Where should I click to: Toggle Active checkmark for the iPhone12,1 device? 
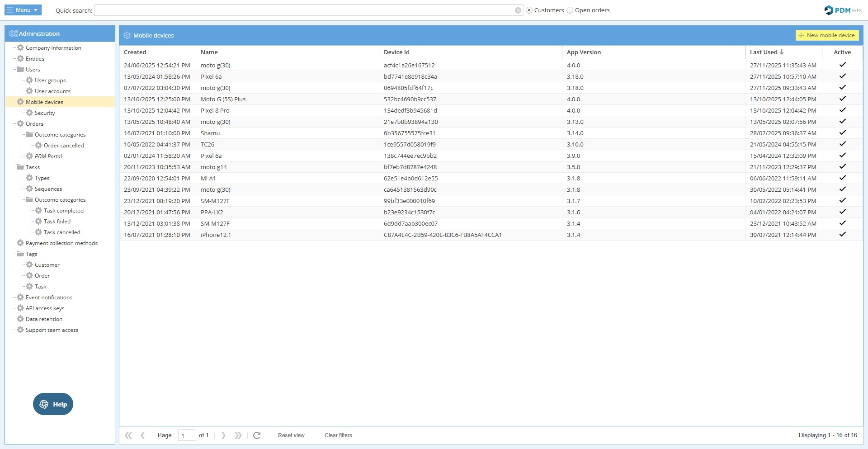(842, 235)
